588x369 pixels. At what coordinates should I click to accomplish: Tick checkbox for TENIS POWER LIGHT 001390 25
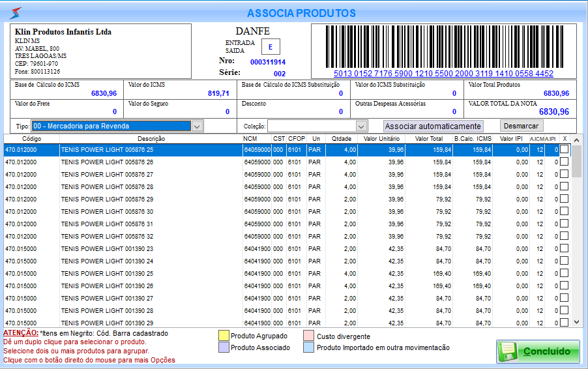pyautogui.click(x=564, y=273)
